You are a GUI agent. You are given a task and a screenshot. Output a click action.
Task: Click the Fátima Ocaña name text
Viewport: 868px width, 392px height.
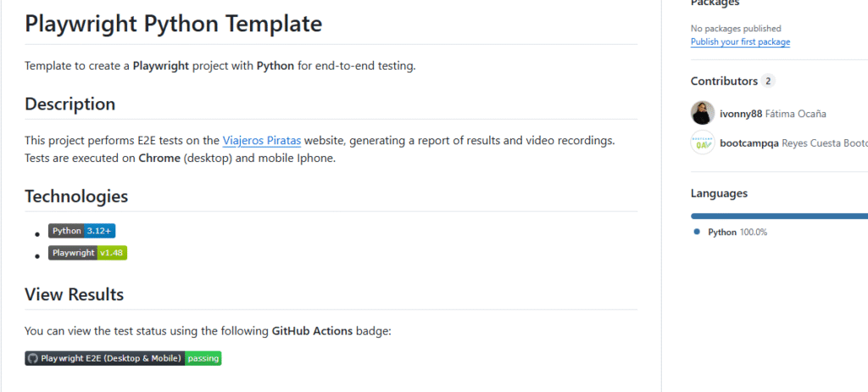[x=795, y=114]
